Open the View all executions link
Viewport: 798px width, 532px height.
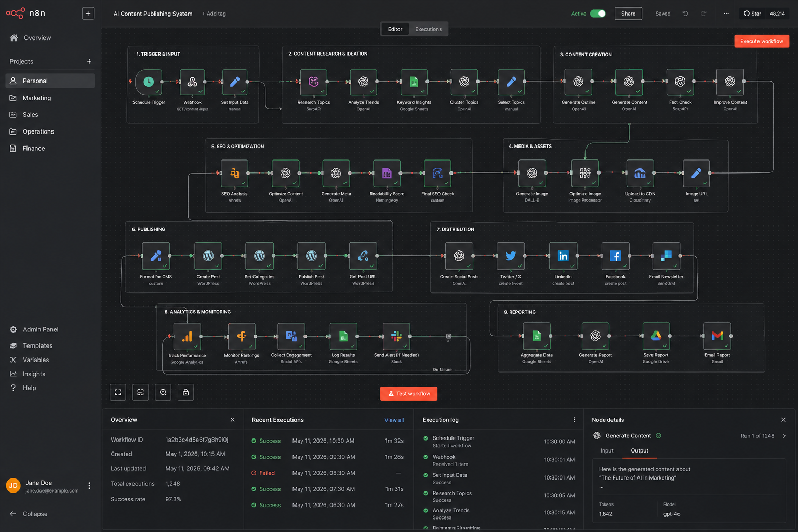394,420
